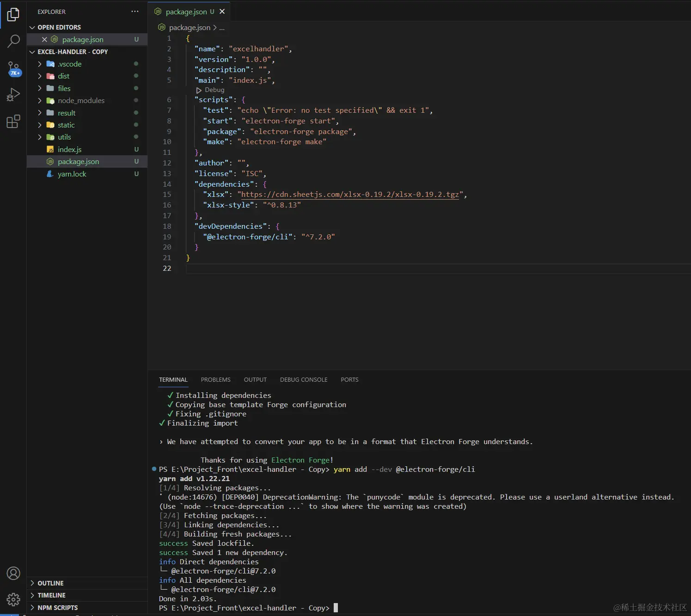Screen dimensions: 691x616
Task: Click the static folder icon
Action: coord(50,125)
